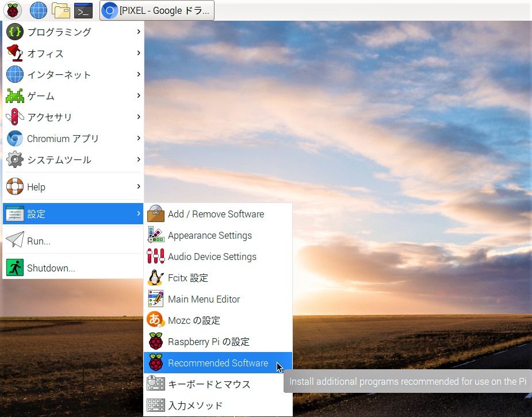Open the ゲーム menu entry
Image resolution: width=532 pixels, height=417 pixels.
pyautogui.click(x=73, y=95)
